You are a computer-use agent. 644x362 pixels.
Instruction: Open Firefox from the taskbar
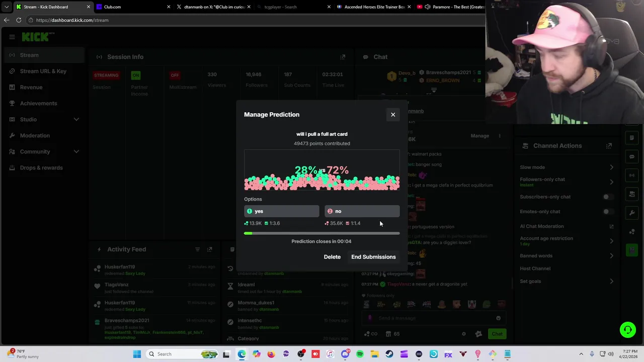pos(271,354)
